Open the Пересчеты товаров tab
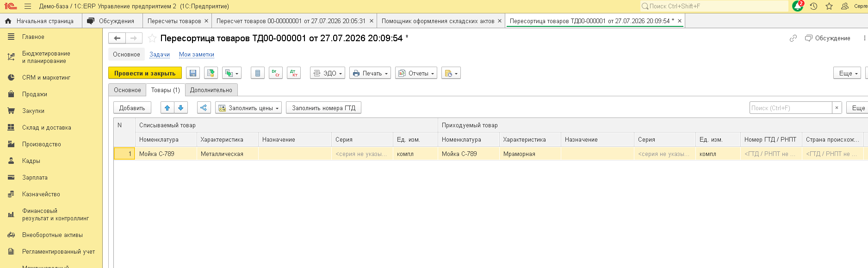 [x=174, y=21]
